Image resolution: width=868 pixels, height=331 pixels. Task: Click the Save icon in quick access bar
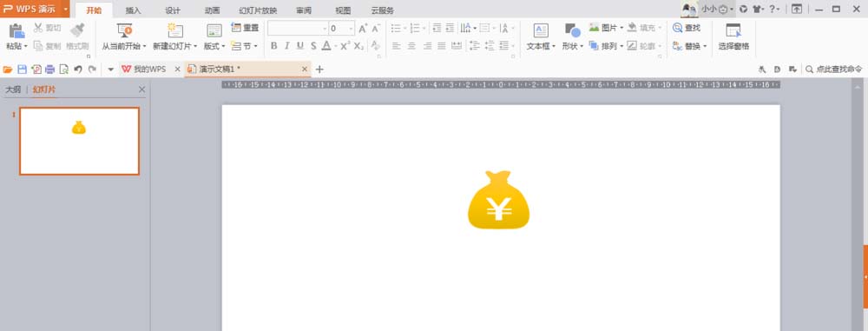click(23, 70)
